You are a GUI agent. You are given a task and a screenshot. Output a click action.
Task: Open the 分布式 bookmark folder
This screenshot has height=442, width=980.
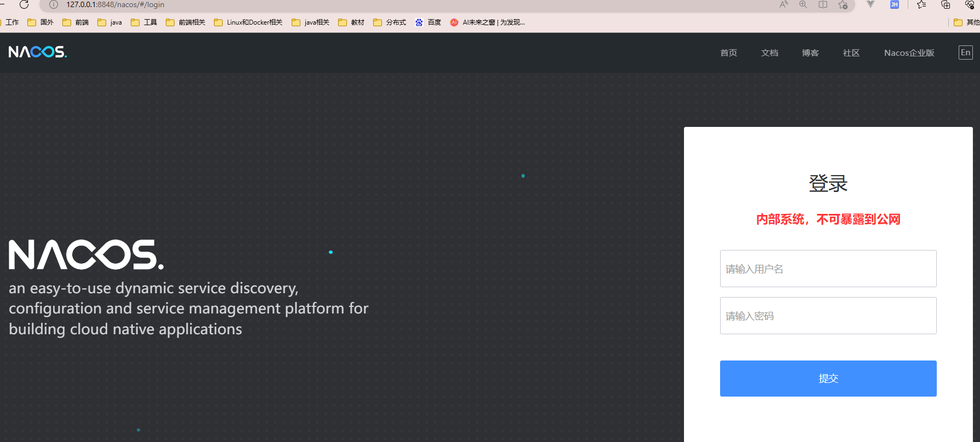coord(390,22)
